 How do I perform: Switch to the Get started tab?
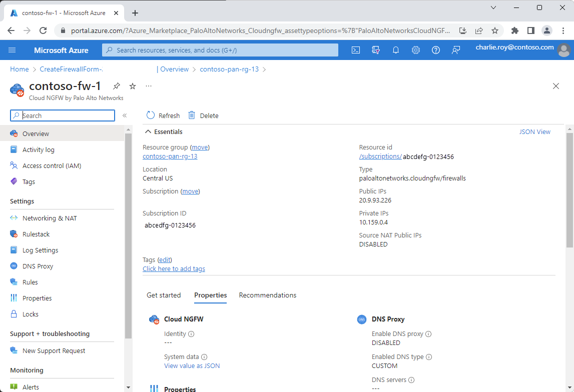click(164, 295)
